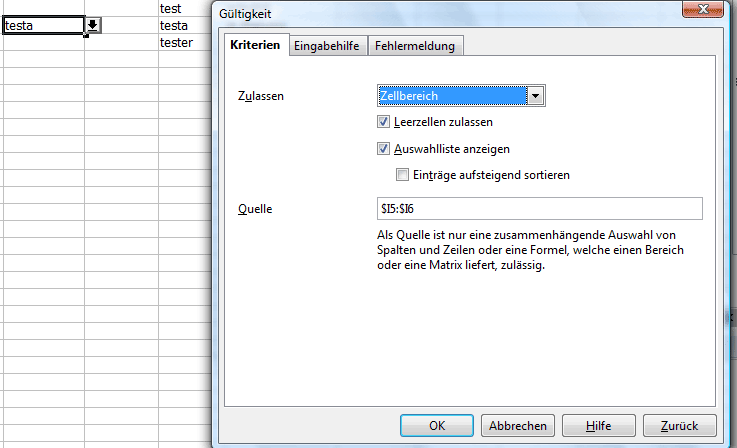Image resolution: width=737 pixels, height=448 pixels.
Task: Switch to the Eingabehilfe tab
Action: (328, 46)
